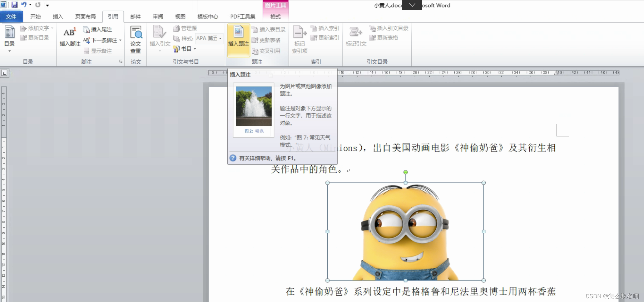Click 添加文字 in the 目录 group
Screen dimensions: 644x302
[x=37, y=28]
